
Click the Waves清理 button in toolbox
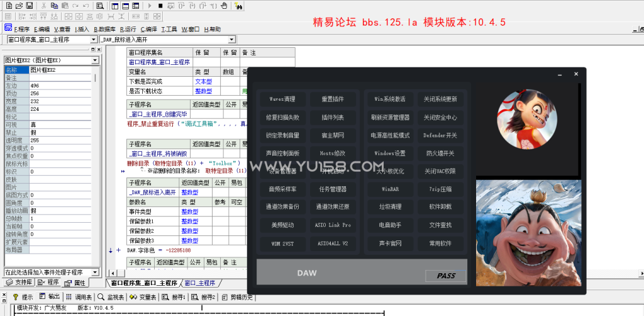coord(282,99)
